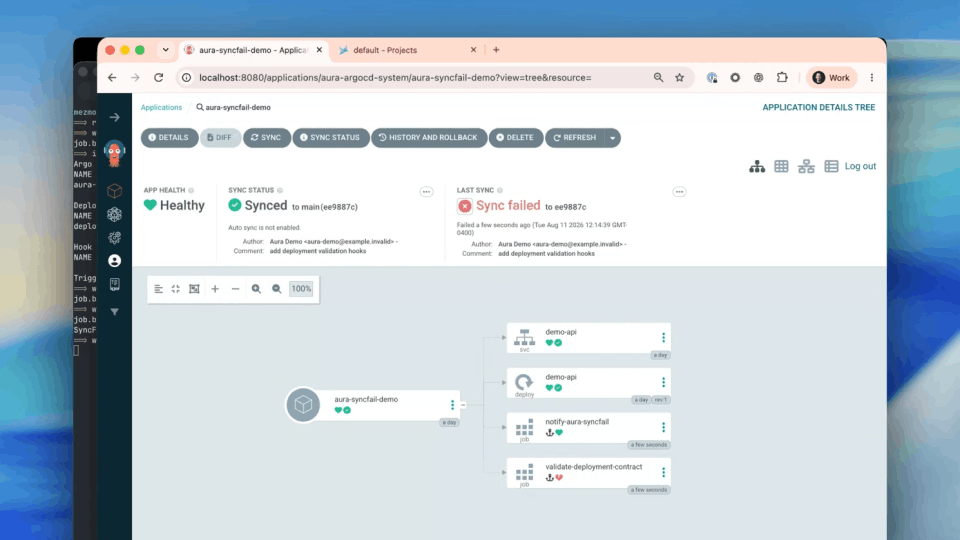Click the 100% zoom level box
The image size is (960, 540).
tap(301, 289)
